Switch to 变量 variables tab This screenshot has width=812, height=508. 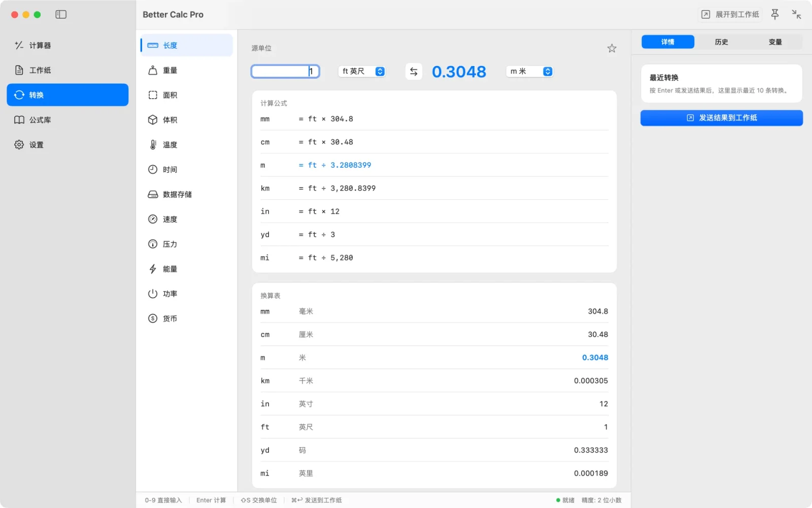pyautogui.click(x=775, y=42)
